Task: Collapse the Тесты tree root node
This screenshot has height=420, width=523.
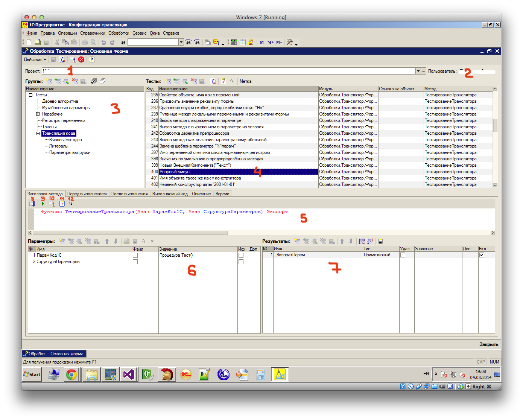Action: click(31, 95)
